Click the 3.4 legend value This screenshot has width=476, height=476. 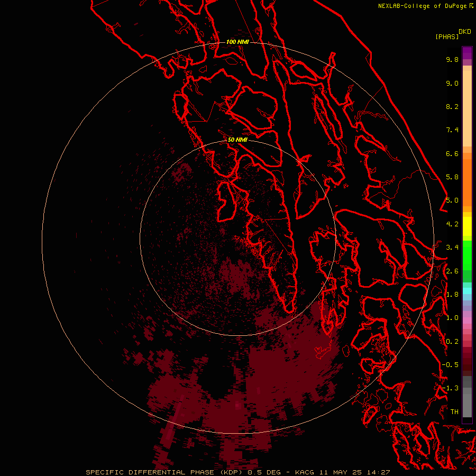452,248
